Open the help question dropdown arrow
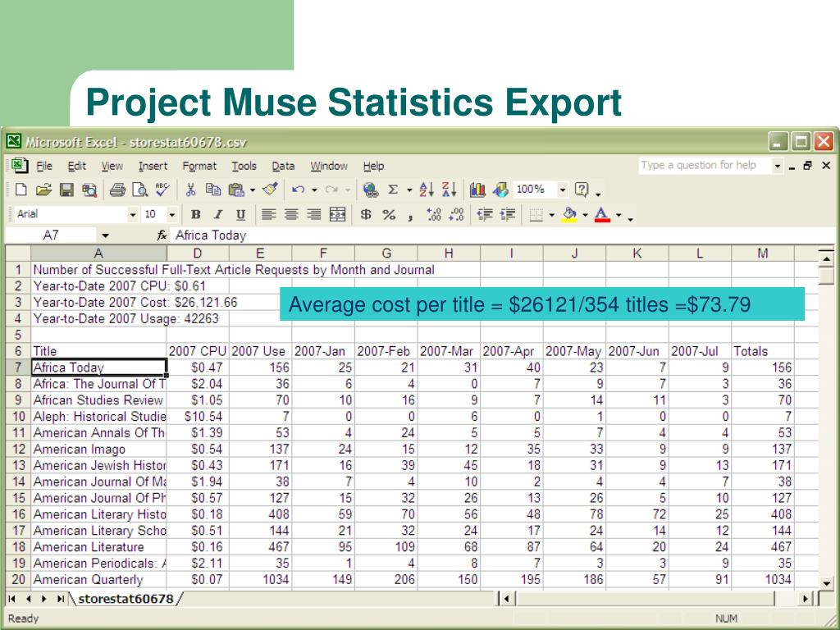The image size is (840, 630). pos(598,194)
